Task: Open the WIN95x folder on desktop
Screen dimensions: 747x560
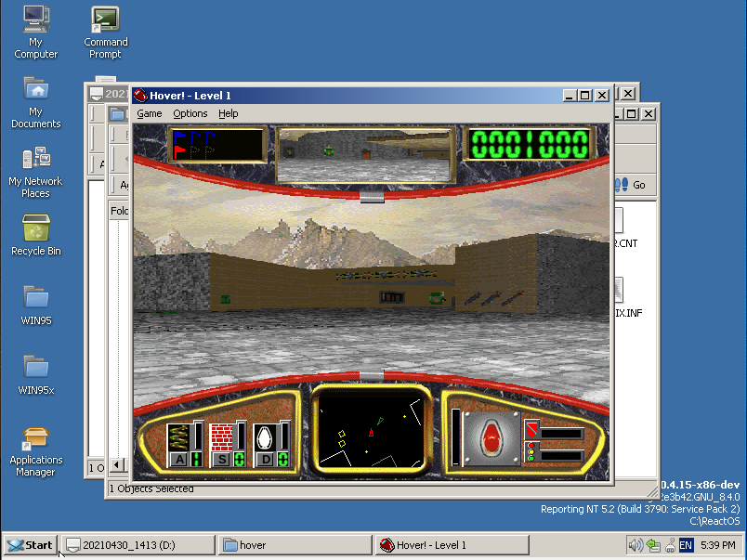Action: coord(35,375)
